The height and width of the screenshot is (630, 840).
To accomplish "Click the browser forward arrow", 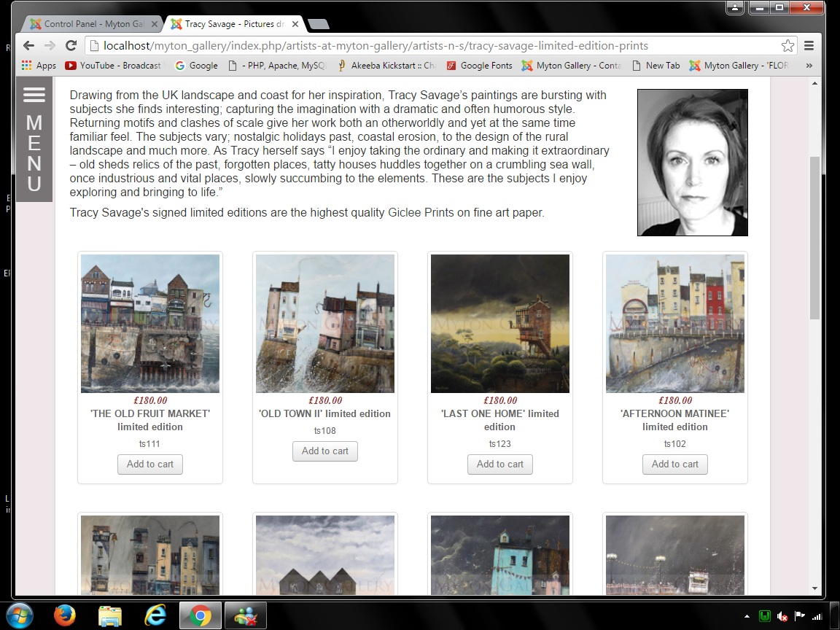I will [x=50, y=45].
